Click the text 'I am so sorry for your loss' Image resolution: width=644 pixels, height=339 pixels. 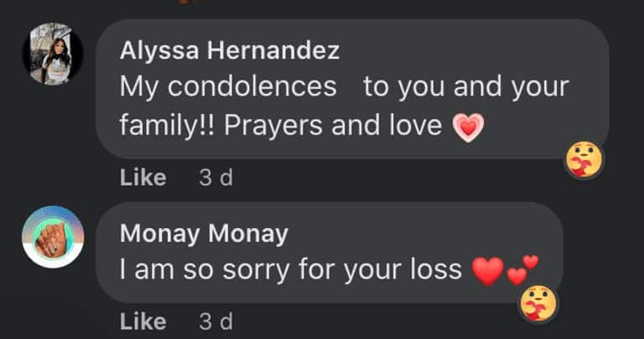coord(291,270)
